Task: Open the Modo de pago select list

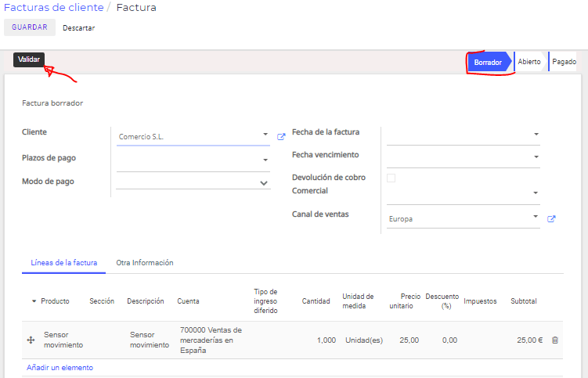Action: [x=264, y=183]
